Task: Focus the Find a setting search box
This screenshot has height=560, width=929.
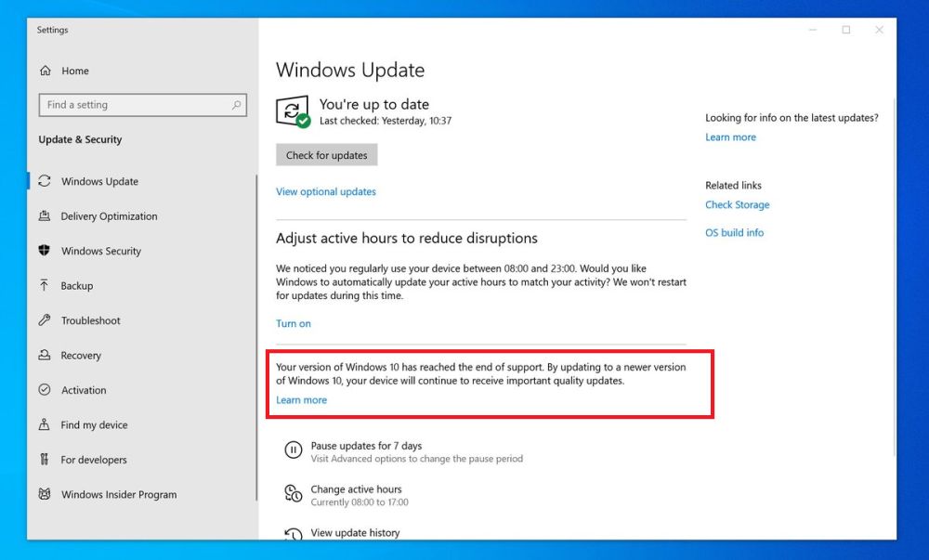Action: tap(143, 105)
